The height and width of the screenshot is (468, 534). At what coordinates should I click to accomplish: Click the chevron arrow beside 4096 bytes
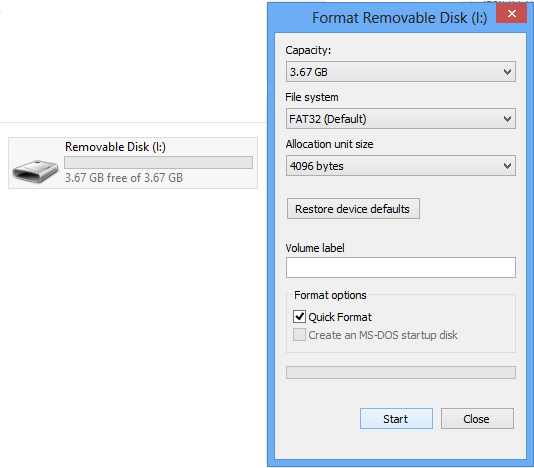507,166
